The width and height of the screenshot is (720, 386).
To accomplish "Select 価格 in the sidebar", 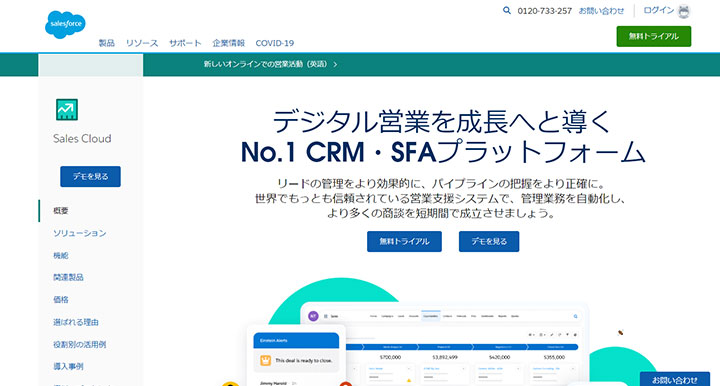I will click(61, 300).
